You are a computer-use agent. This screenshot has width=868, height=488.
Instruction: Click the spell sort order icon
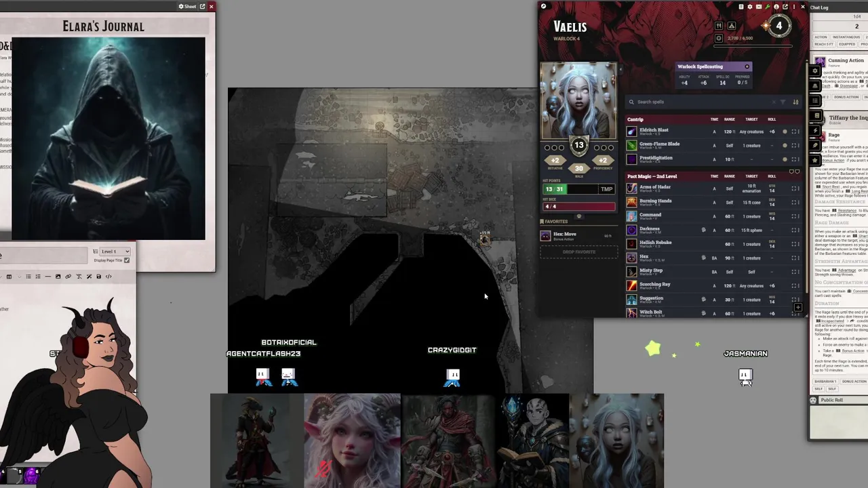[x=795, y=102]
